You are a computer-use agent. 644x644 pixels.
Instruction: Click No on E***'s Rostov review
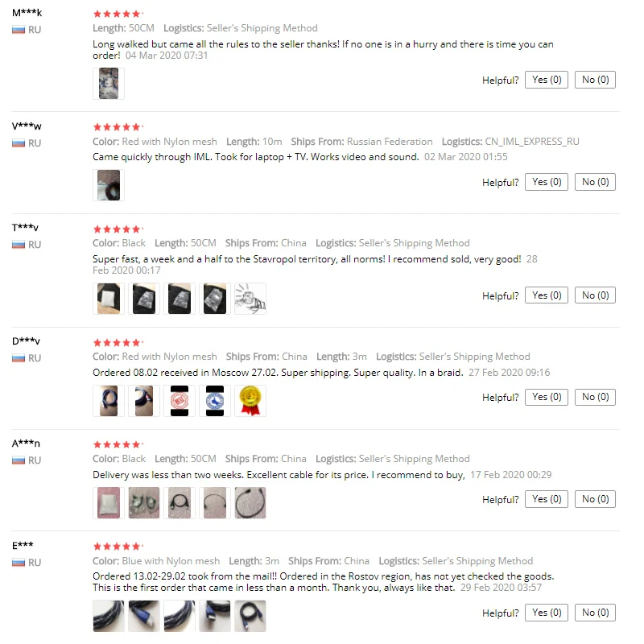[595, 613]
